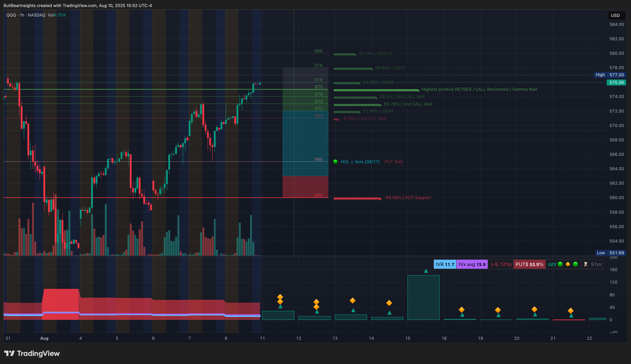Image resolution: width=631 pixels, height=364 pixels.
Task: Click the GEX status label
Action: click(x=552, y=264)
